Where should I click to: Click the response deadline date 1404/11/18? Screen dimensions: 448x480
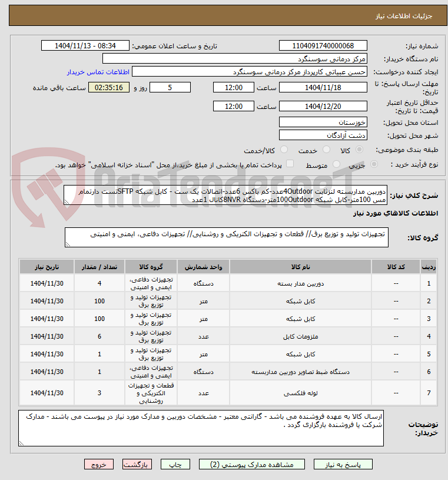(323, 88)
